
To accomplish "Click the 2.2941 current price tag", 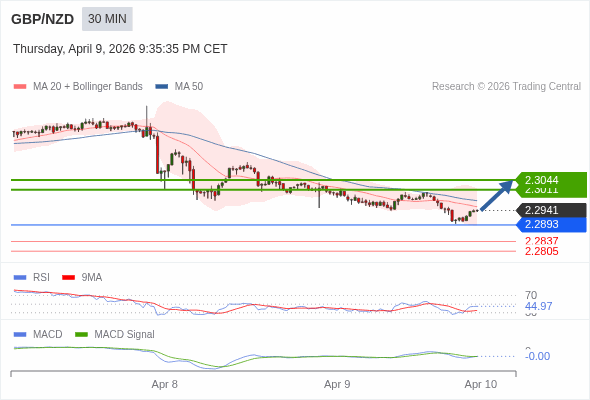I will (551, 210).
